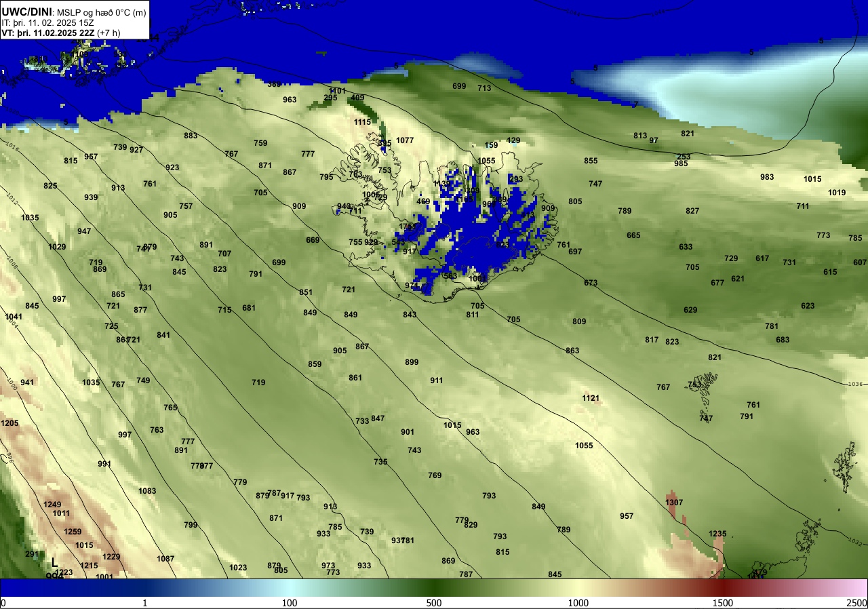This screenshot has width=868, height=609.
Task: Click the 1259 height value
Action: pos(73,532)
